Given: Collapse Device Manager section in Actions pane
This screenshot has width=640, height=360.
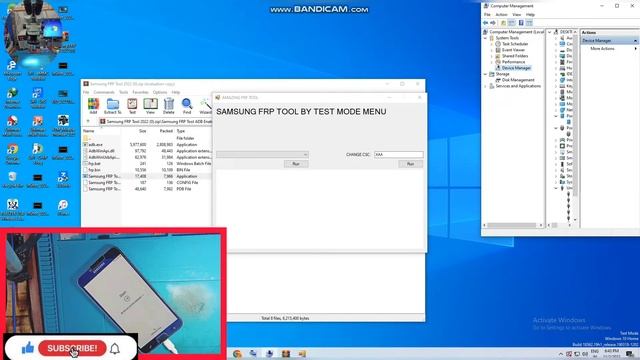Looking at the screenshot, I should pos(635,41).
